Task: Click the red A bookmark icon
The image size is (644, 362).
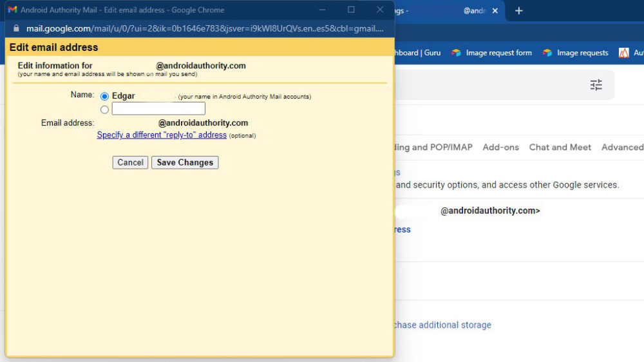Action: point(623,53)
